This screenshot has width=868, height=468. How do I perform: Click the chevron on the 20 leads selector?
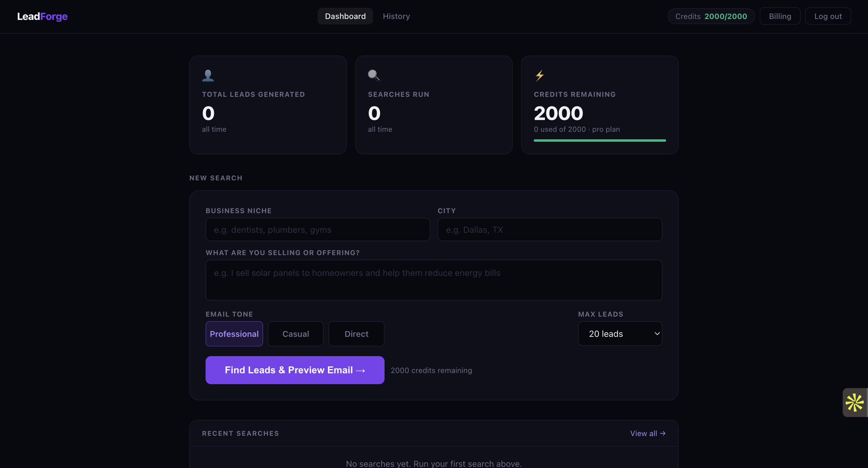pyautogui.click(x=657, y=334)
